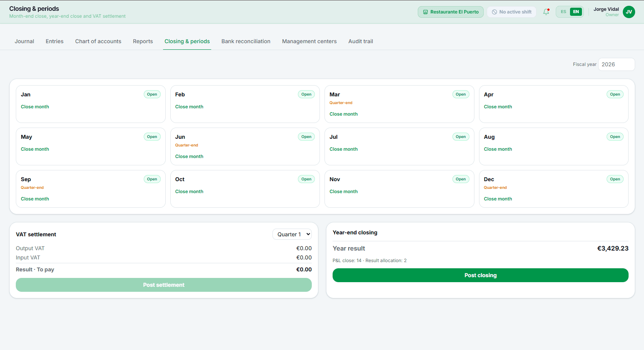Open the Restaurante El Puerto selector
The width and height of the screenshot is (644, 350).
(x=451, y=12)
